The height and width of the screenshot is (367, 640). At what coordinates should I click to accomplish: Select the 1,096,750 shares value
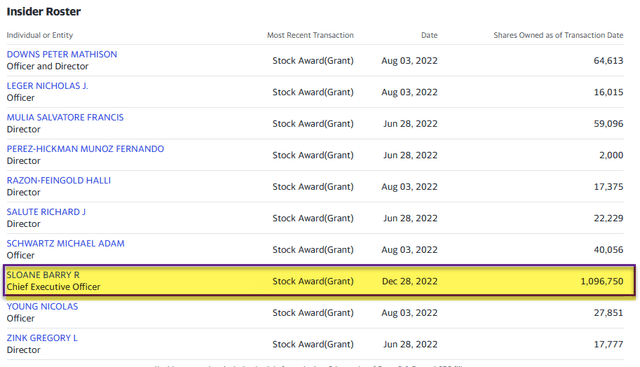tap(602, 281)
